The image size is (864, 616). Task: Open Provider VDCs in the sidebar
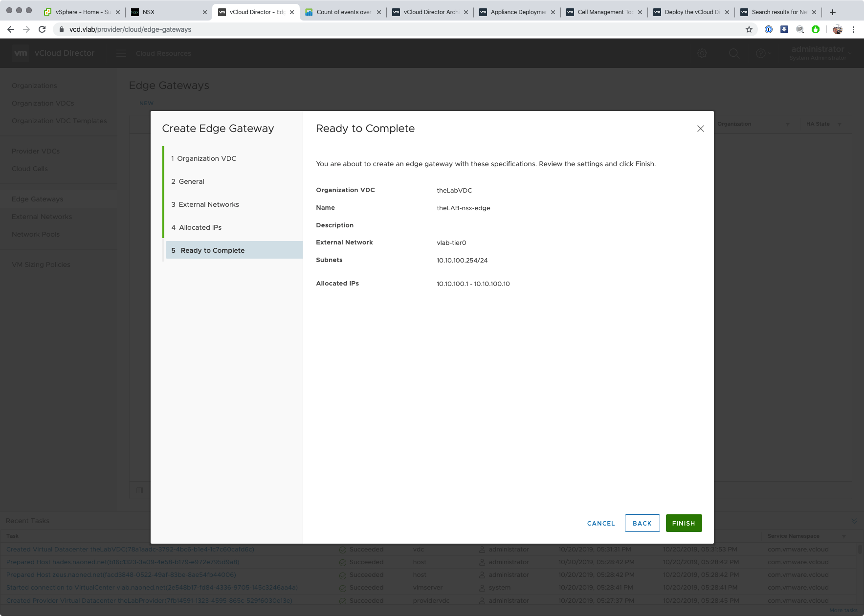[x=36, y=151]
